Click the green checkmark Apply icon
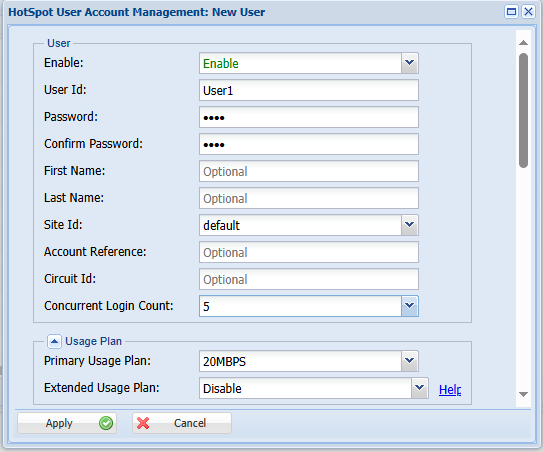543x452 pixels. click(x=106, y=423)
